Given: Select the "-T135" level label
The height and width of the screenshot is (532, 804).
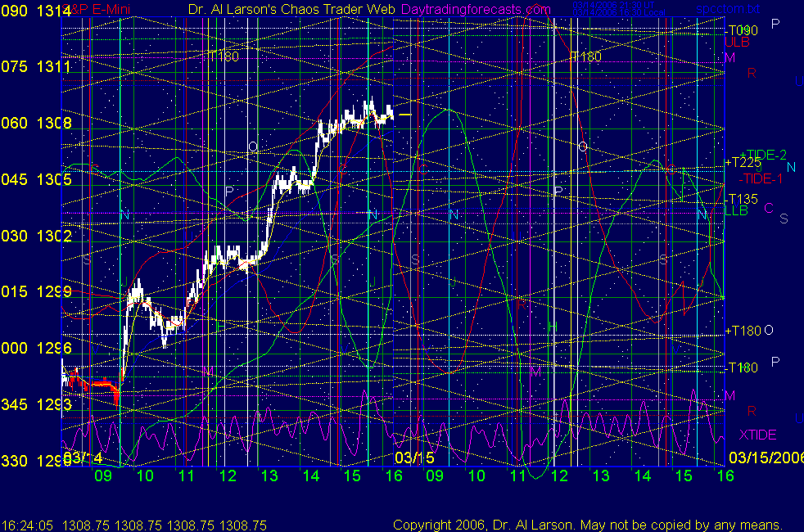Looking at the screenshot, I should click(742, 199).
